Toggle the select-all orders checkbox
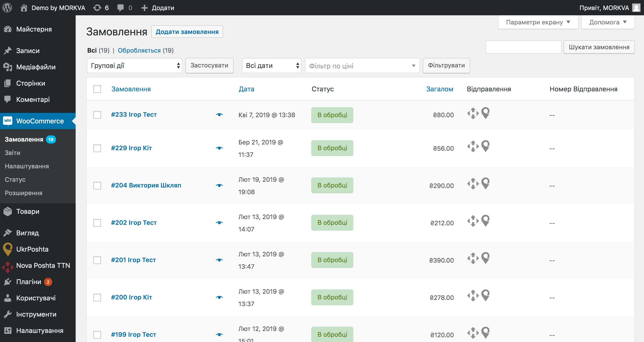This screenshot has height=342, width=644. [97, 89]
